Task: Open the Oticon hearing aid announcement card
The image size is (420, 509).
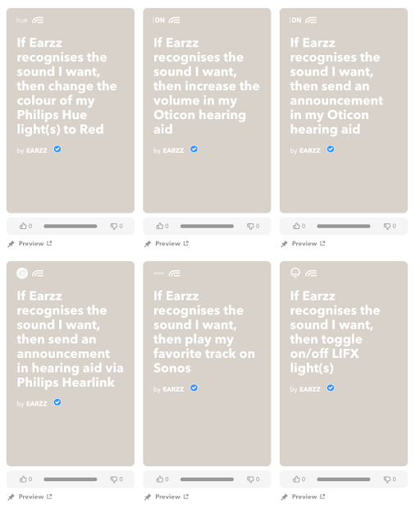Action: (344, 110)
